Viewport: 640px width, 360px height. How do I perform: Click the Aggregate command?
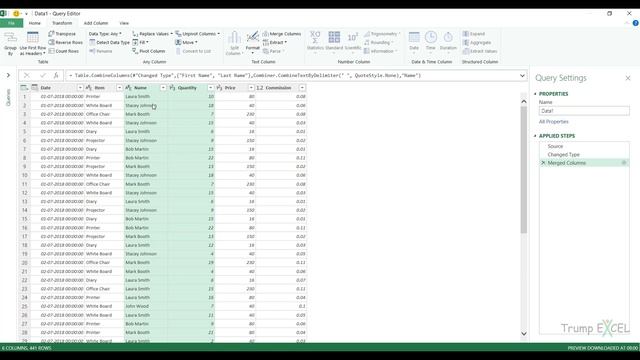(477, 42)
